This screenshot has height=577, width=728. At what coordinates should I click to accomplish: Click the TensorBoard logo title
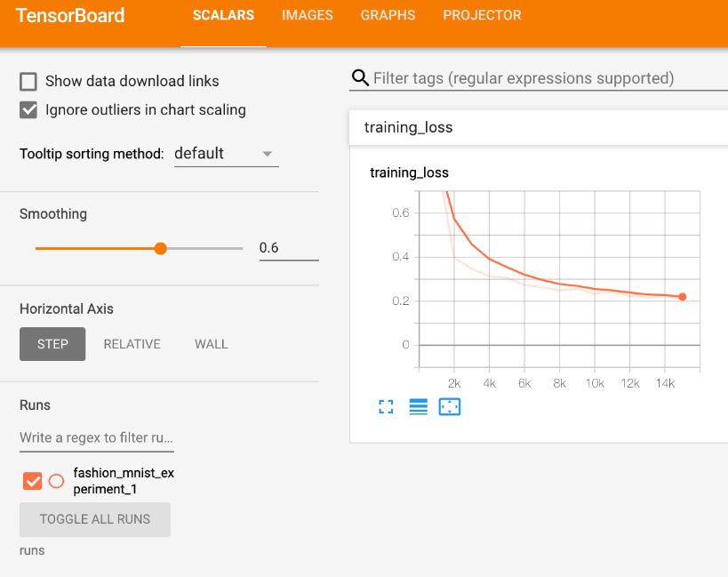coord(70,15)
